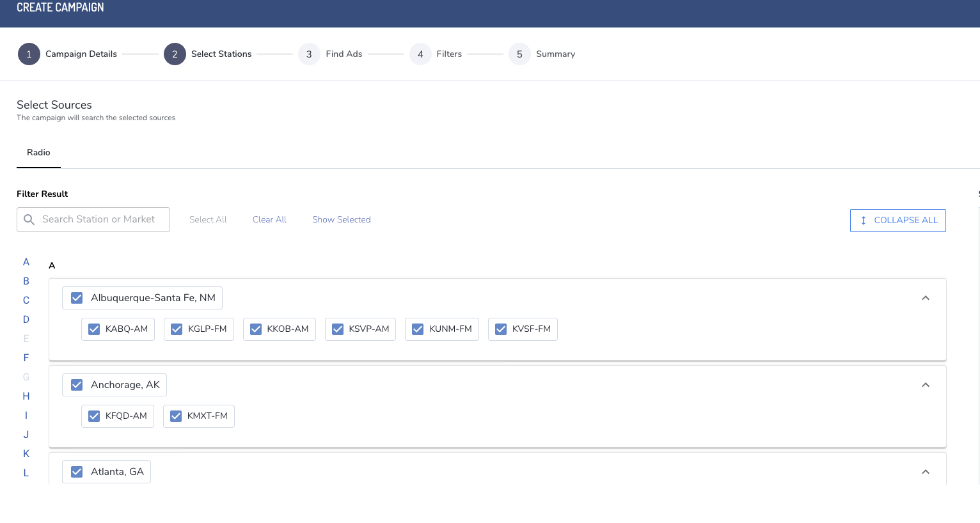Switch to the Radio tab
The image size is (980, 523).
38,152
